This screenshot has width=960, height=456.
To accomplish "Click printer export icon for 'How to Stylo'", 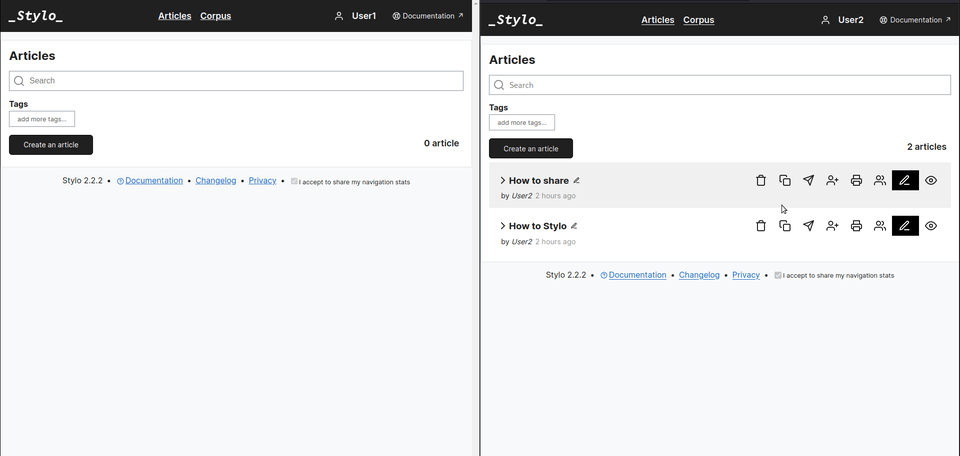I will (856, 226).
